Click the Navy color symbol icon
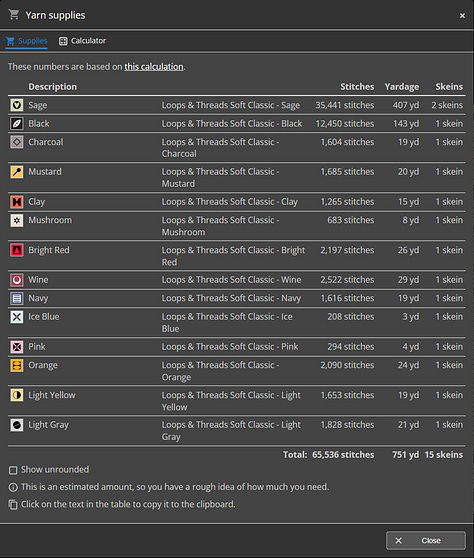The width and height of the screenshot is (474, 558). (17, 298)
